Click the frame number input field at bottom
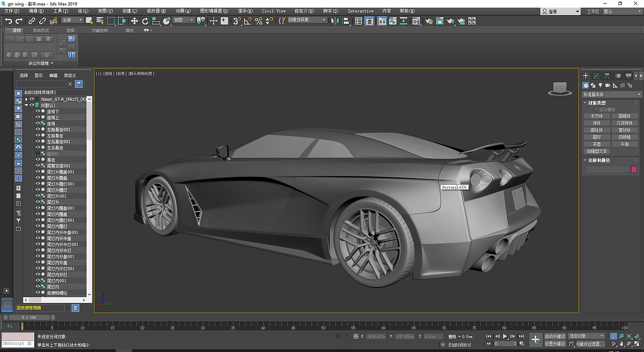The height and width of the screenshot is (352, 644). (30, 317)
